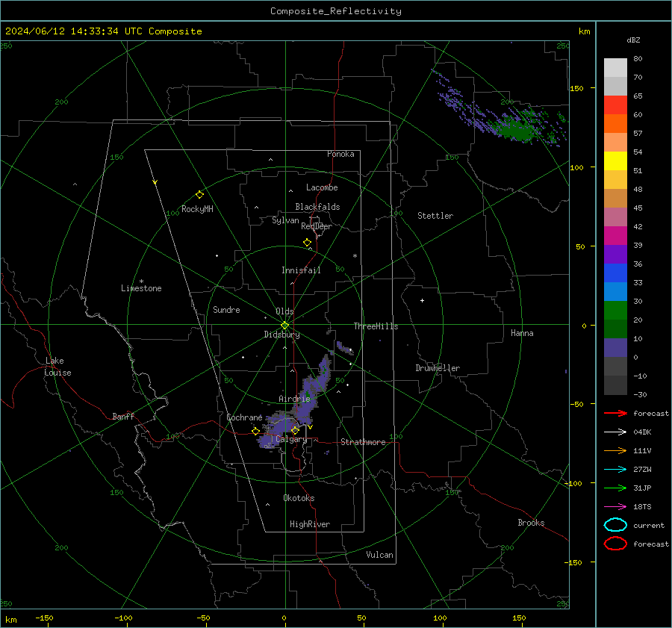Click the Stettler city label

pyautogui.click(x=435, y=216)
